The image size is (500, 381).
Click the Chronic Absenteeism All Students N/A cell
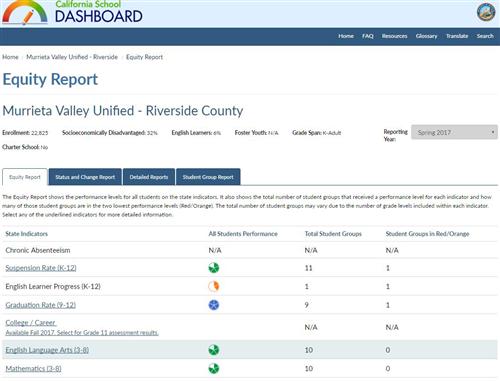[215, 250]
